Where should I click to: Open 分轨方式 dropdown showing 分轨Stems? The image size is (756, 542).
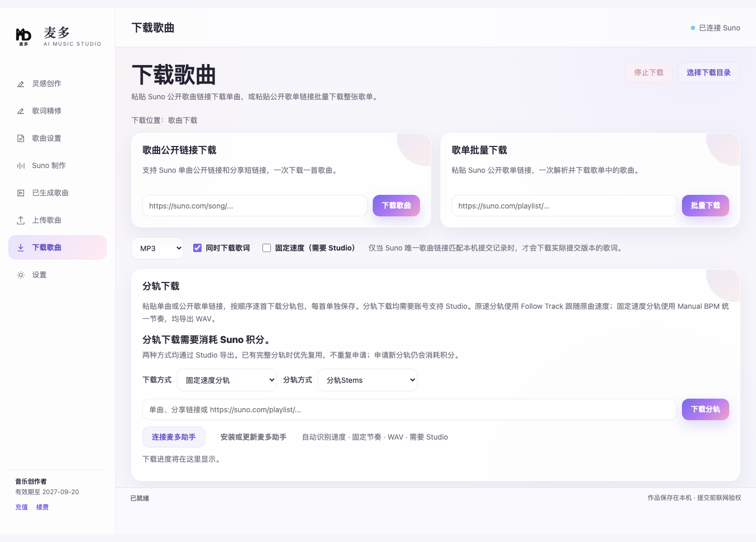pos(367,380)
